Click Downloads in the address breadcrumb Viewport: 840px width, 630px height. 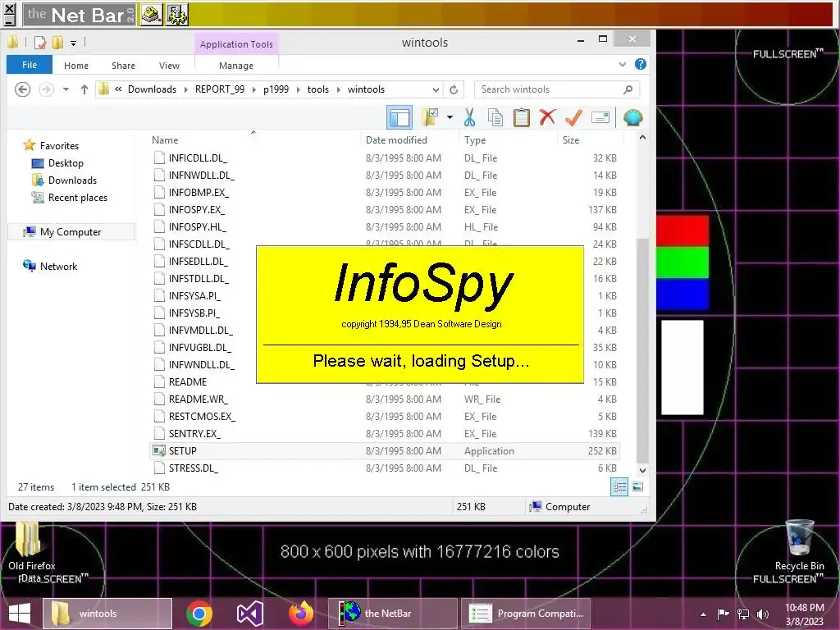[152, 89]
